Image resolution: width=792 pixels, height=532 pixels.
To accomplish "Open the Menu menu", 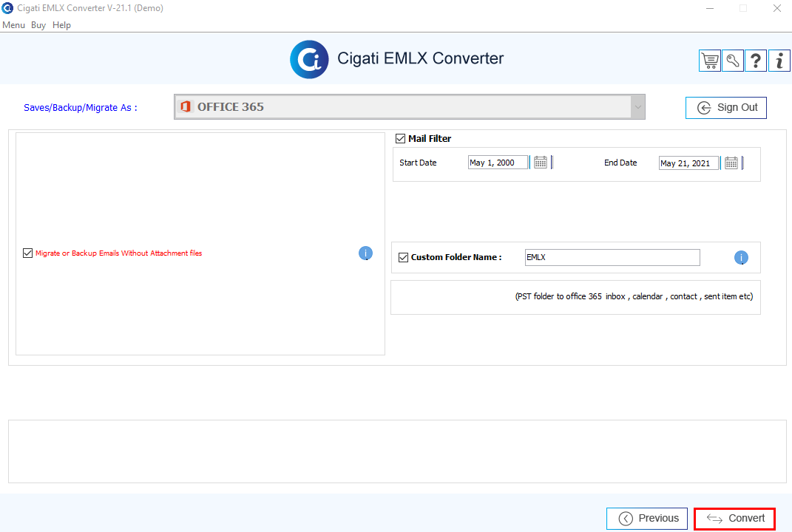I will pyautogui.click(x=13, y=24).
